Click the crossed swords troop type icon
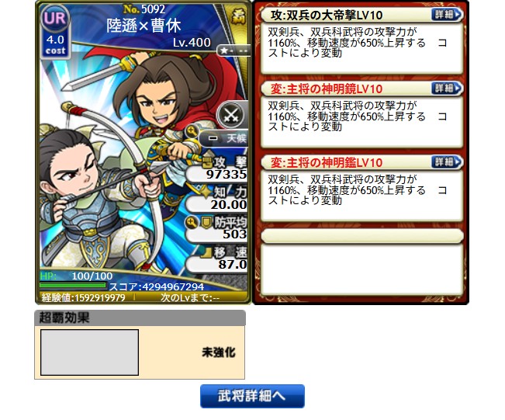The image size is (505, 420). (x=231, y=114)
